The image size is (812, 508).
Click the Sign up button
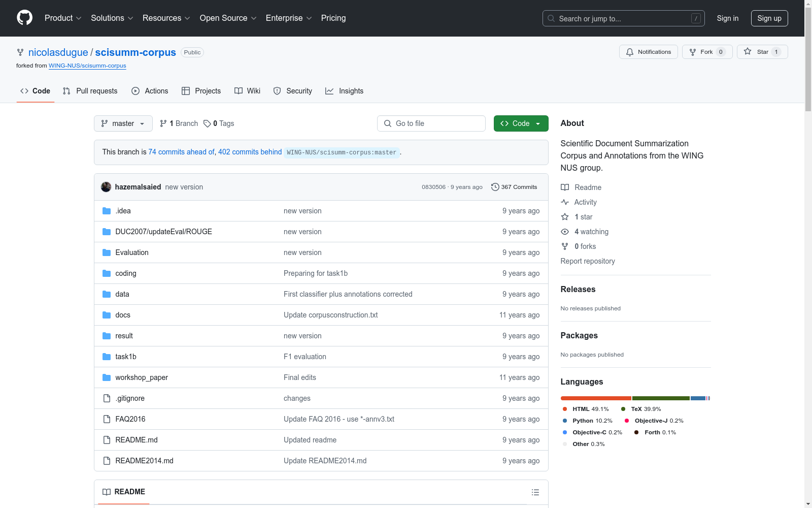point(769,18)
